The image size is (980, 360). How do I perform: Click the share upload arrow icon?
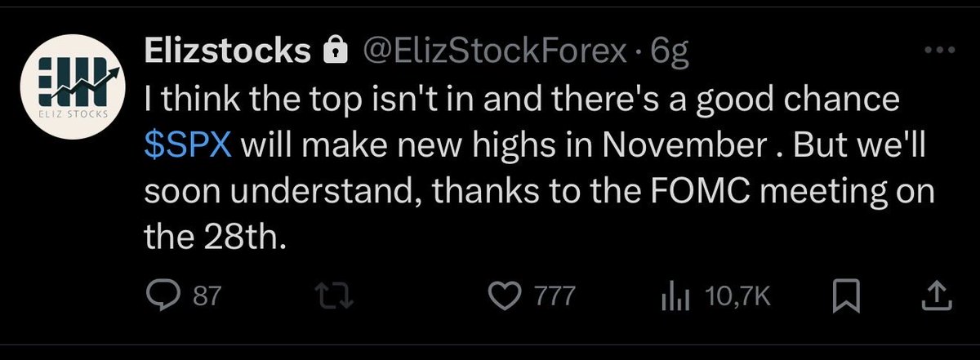(932, 296)
